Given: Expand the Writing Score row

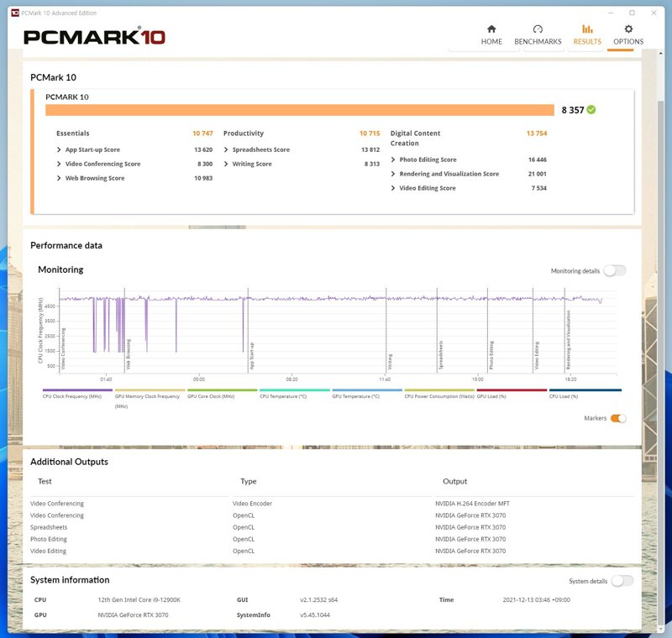Looking at the screenshot, I should coord(226,164).
